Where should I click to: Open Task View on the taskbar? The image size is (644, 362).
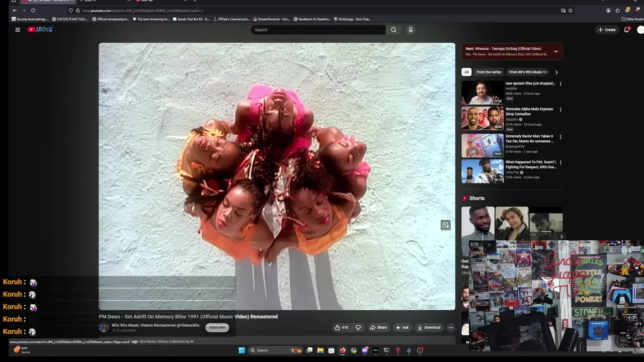tap(309, 350)
